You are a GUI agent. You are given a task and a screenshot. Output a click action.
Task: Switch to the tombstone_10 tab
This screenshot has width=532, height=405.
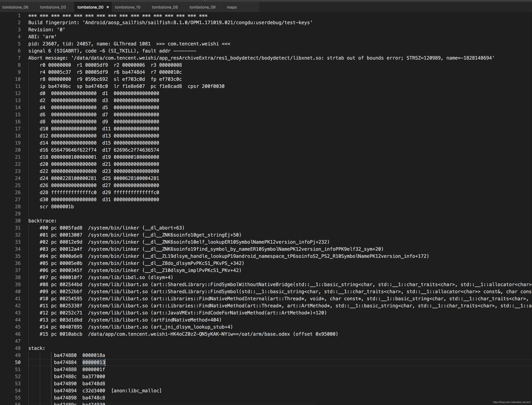pos(127,7)
